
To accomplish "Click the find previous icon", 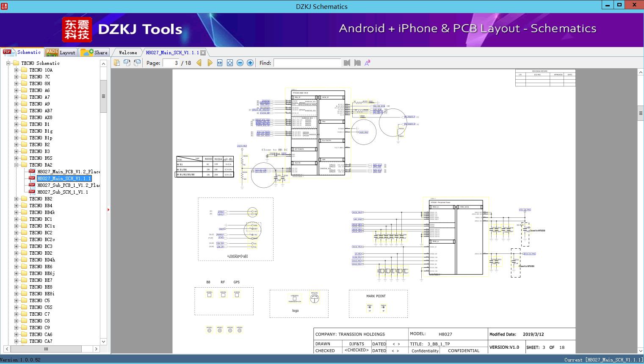I will coord(347,63).
